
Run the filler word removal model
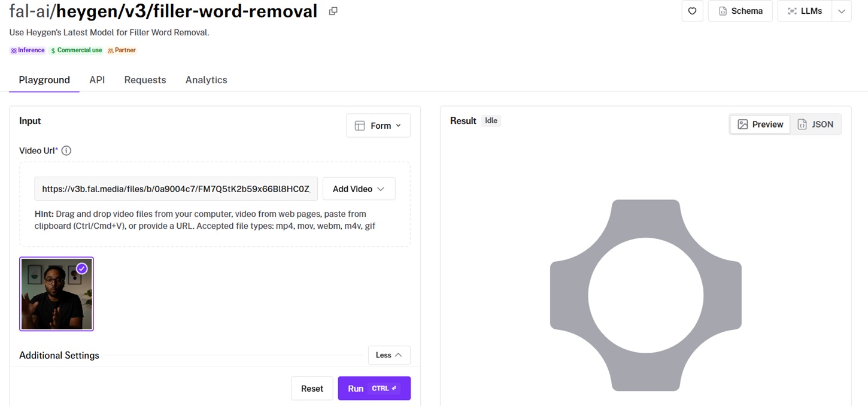[x=374, y=389]
